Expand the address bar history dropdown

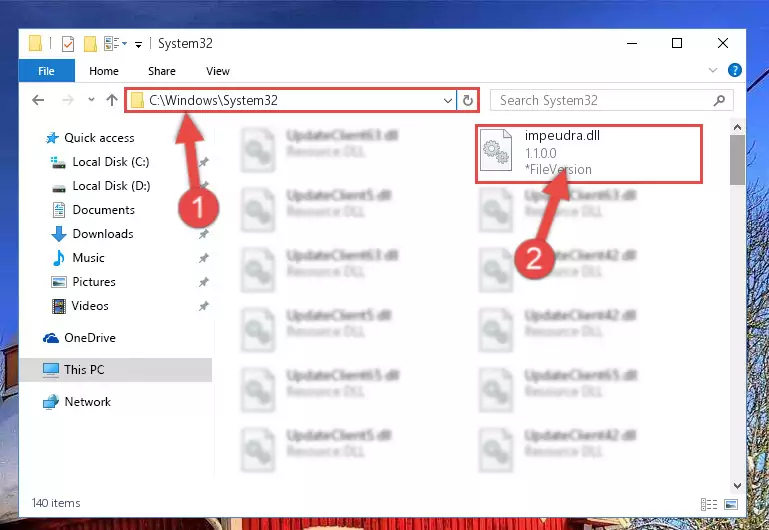pos(448,101)
